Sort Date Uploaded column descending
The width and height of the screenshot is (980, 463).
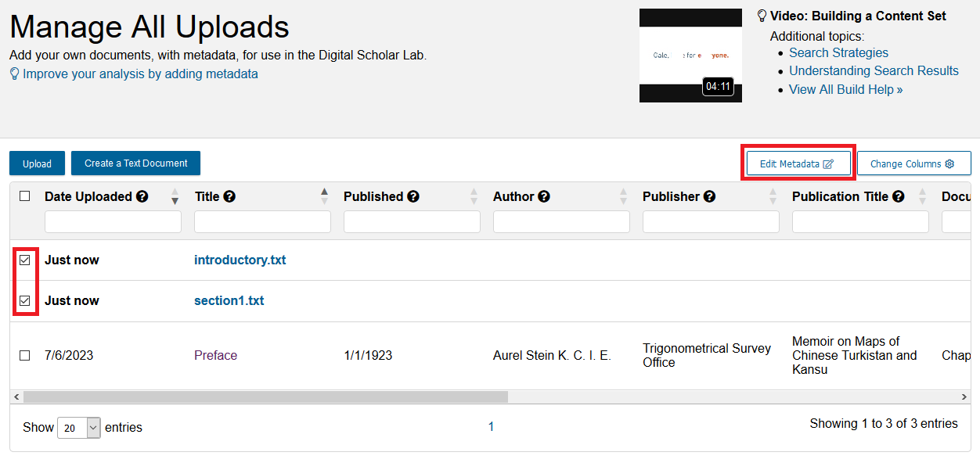pyautogui.click(x=174, y=201)
